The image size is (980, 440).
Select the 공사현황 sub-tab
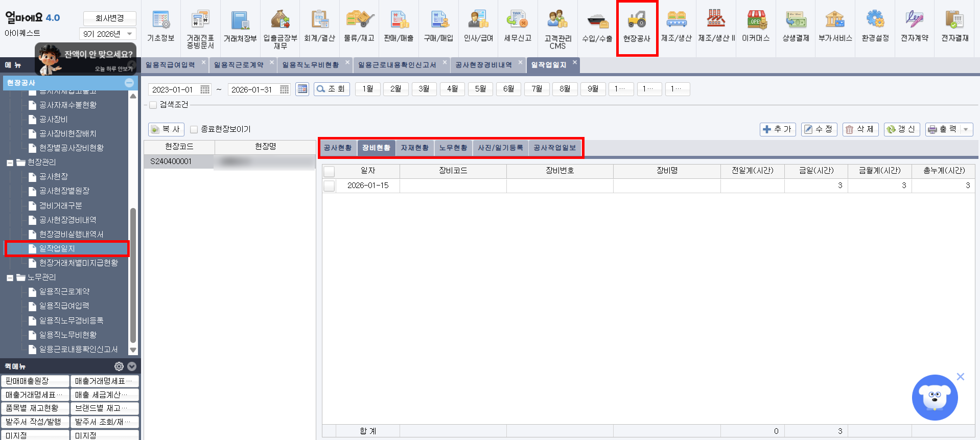338,148
